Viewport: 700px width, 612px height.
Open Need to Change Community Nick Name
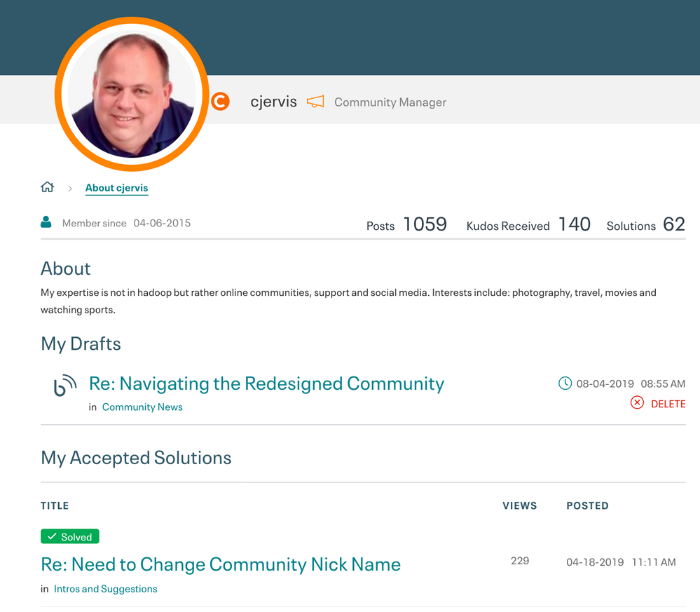[221, 564]
